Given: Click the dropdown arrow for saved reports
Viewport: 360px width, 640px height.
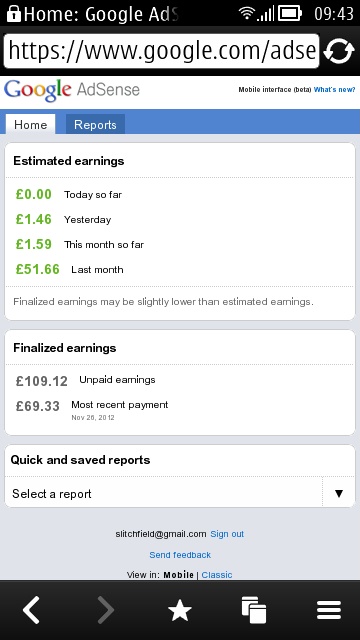Looking at the screenshot, I should (x=339, y=493).
